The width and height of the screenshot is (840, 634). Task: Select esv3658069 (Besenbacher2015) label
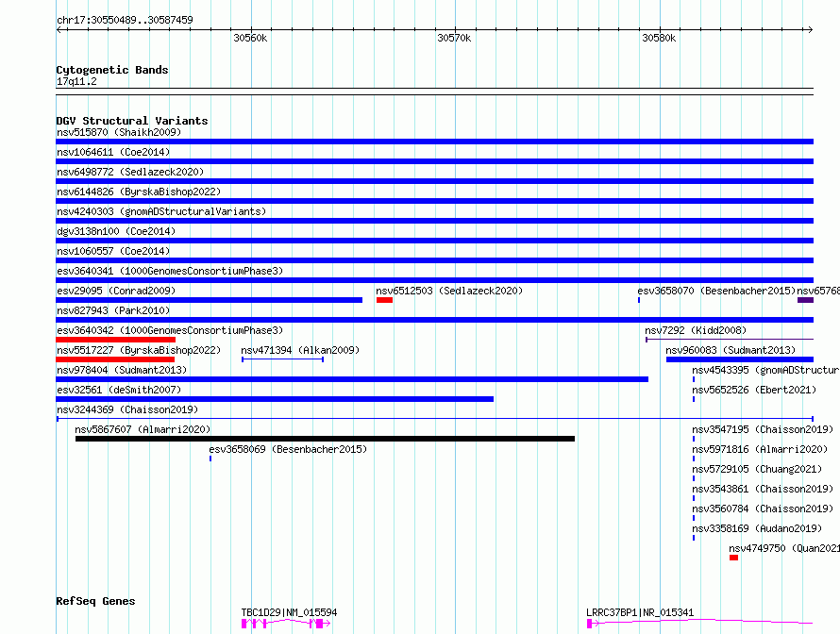(x=288, y=449)
